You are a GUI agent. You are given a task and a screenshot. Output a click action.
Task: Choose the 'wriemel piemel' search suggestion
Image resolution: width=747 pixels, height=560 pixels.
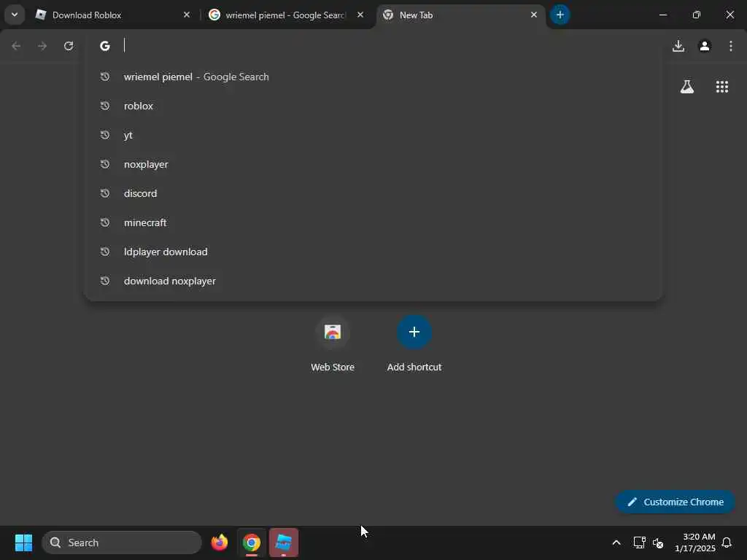click(x=373, y=77)
